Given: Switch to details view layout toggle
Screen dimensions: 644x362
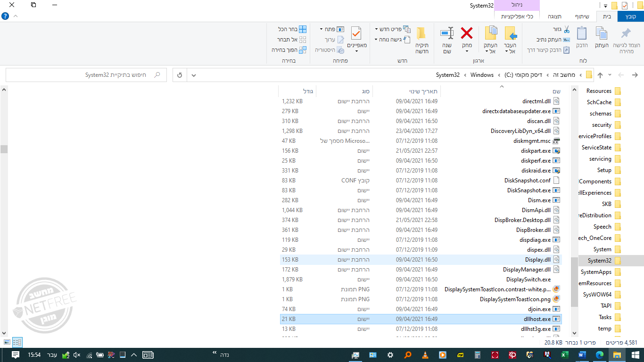Looking at the screenshot, I should click(x=17, y=342).
